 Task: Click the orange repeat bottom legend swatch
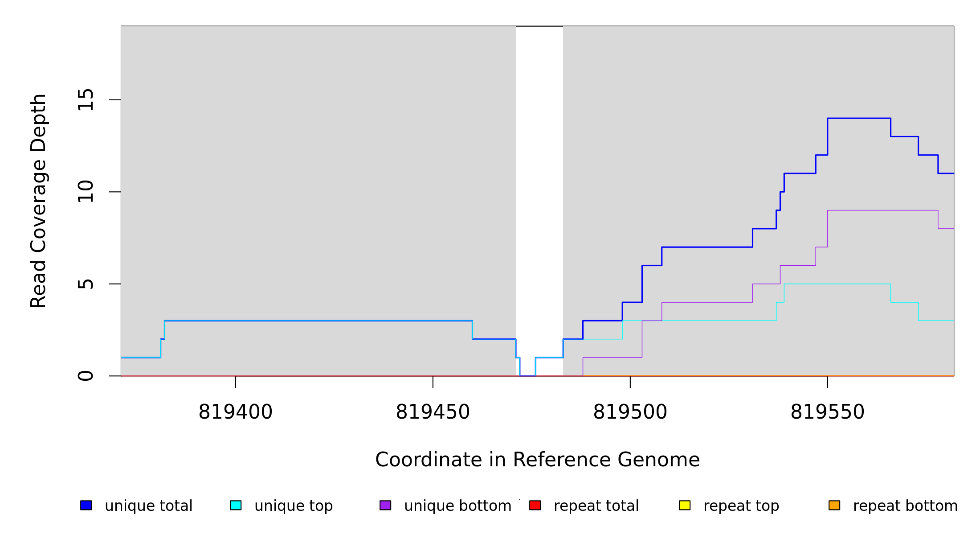click(834, 505)
